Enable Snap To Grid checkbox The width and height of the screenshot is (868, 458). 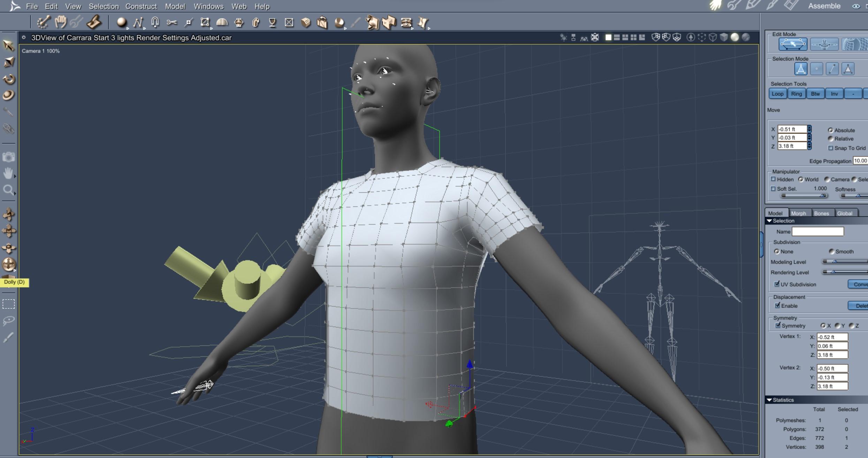(x=831, y=148)
